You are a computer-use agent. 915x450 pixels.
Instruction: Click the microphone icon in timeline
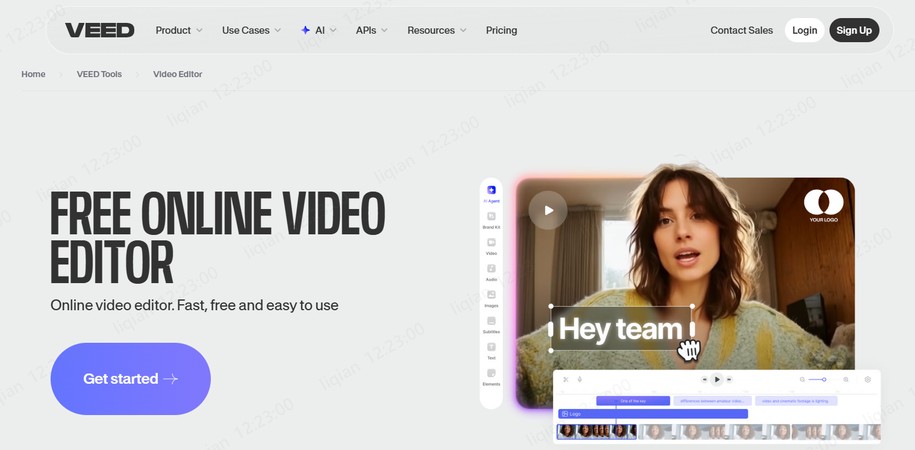579,379
